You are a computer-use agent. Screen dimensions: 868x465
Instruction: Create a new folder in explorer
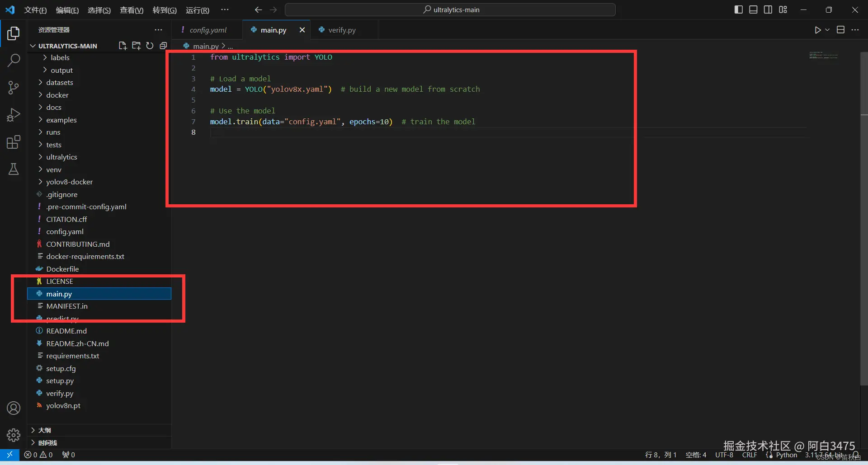pos(136,46)
